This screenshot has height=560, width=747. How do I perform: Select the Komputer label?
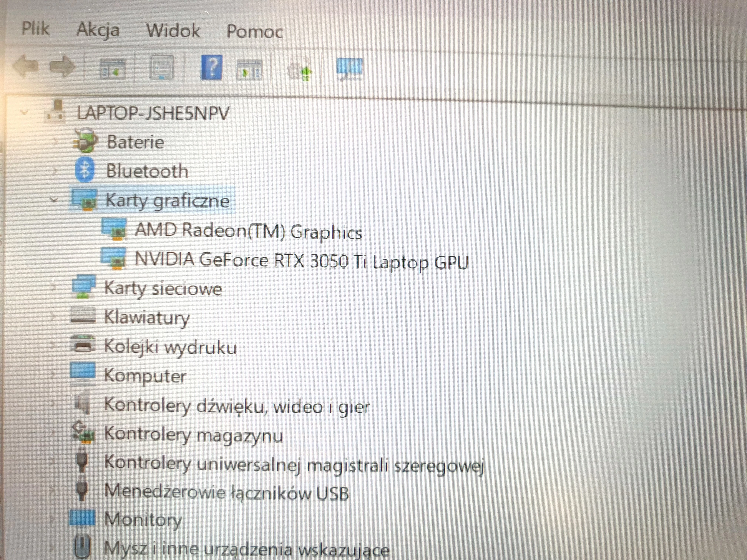(145, 376)
